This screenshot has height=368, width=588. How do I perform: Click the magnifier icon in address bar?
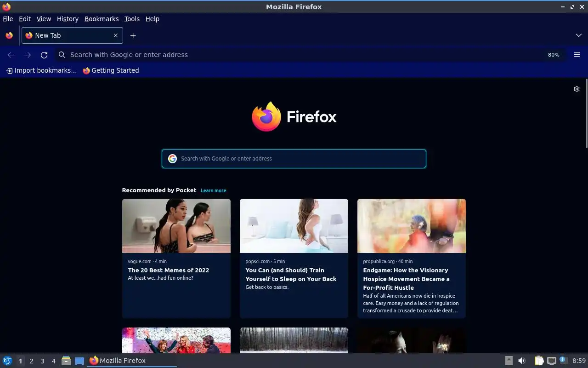click(62, 55)
